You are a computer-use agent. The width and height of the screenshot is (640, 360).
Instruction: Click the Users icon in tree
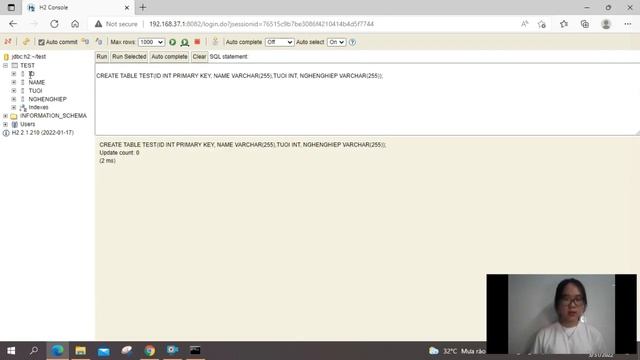tap(15, 124)
